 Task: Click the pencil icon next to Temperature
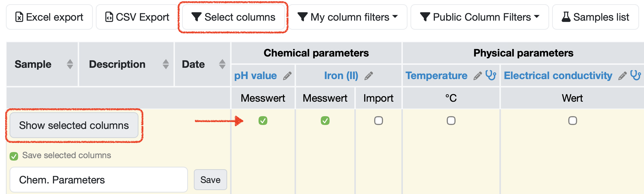(478, 76)
